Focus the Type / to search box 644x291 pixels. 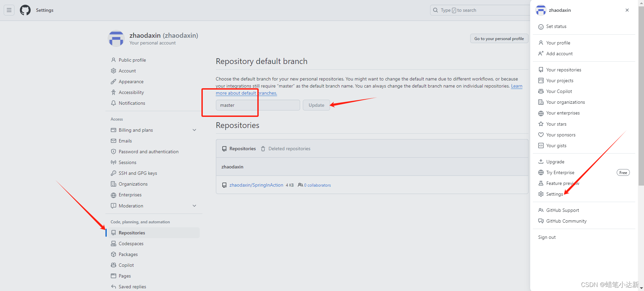480,10
